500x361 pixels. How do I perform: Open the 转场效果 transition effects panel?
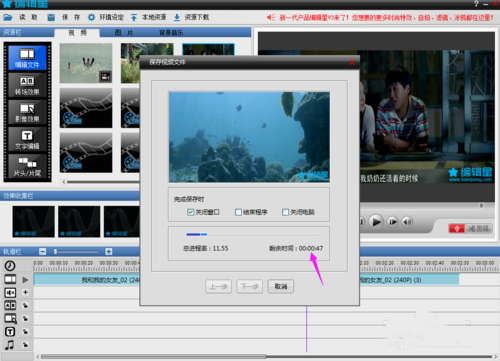pyautogui.click(x=27, y=85)
